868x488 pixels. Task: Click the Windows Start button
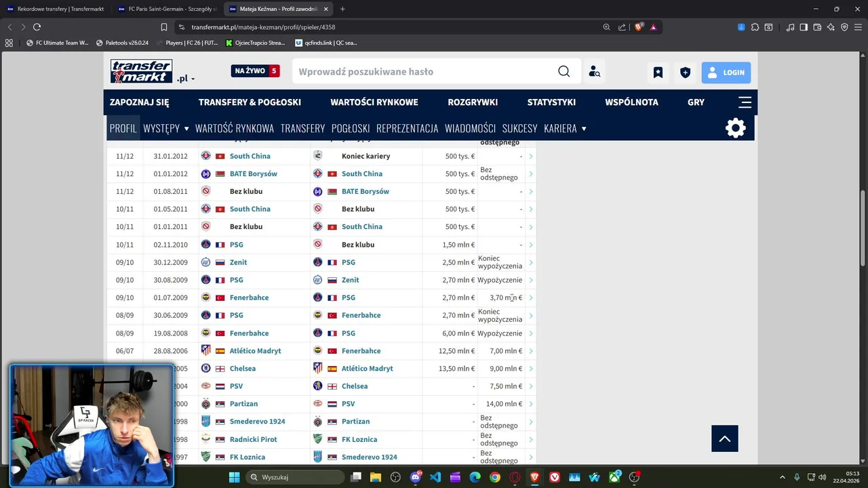pyautogui.click(x=234, y=477)
